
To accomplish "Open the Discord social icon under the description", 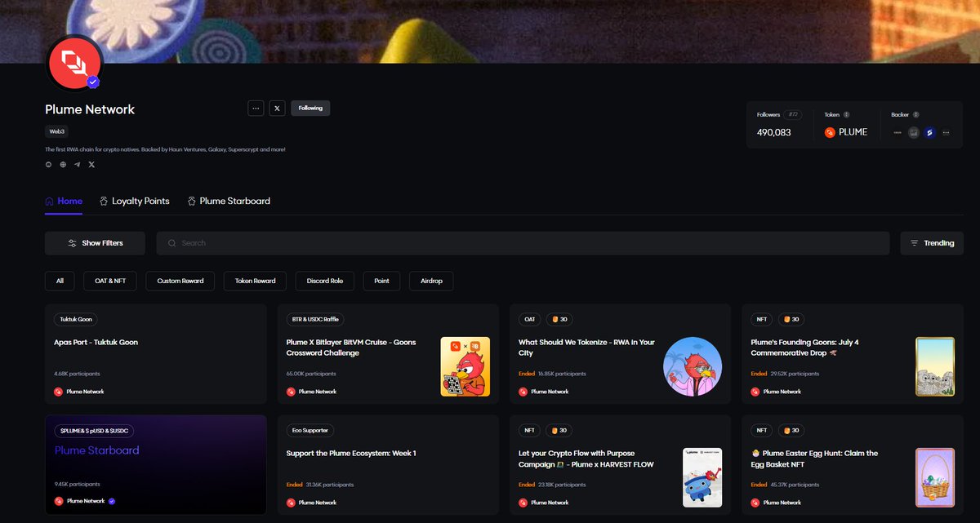I will (49, 165).
